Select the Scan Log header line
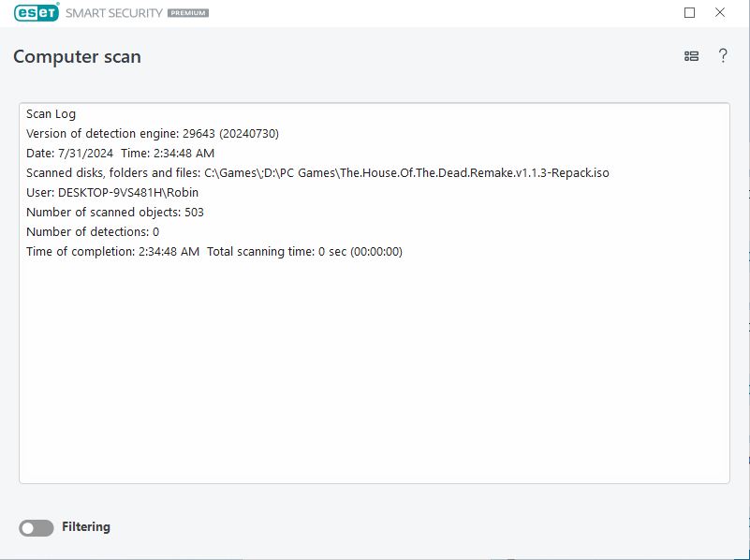Image resolution: width=750 pixels, height=560 pixels. pos(51,114)
